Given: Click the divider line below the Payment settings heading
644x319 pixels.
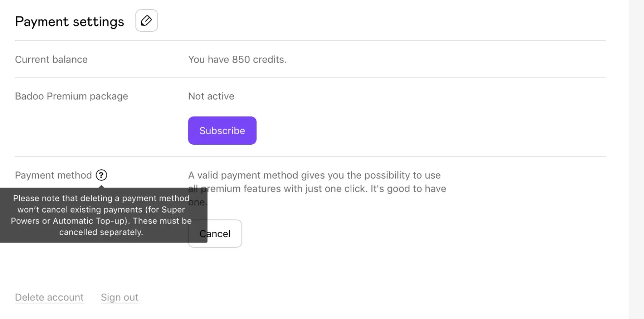Looking at the screenshot, I should (310, 41).
